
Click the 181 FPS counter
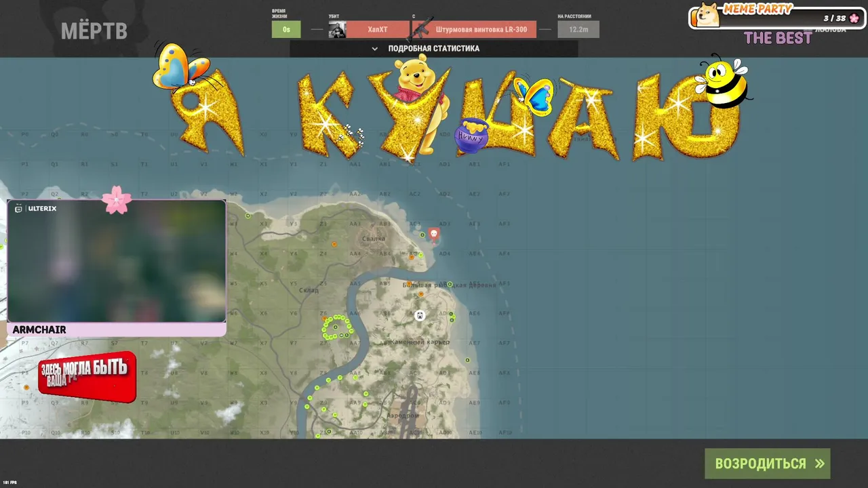9,483
